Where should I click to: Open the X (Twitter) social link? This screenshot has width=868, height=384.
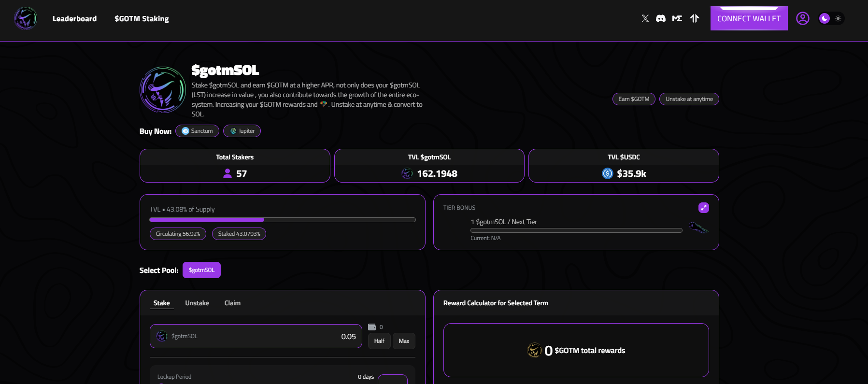tap(645, 18)
